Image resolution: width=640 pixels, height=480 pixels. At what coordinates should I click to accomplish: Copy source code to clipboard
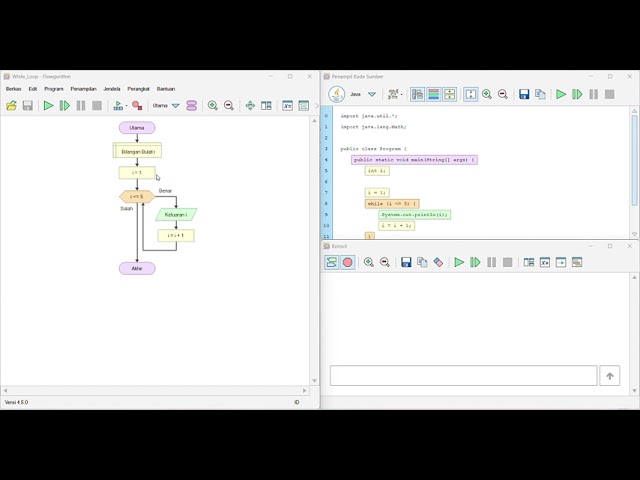540,94
